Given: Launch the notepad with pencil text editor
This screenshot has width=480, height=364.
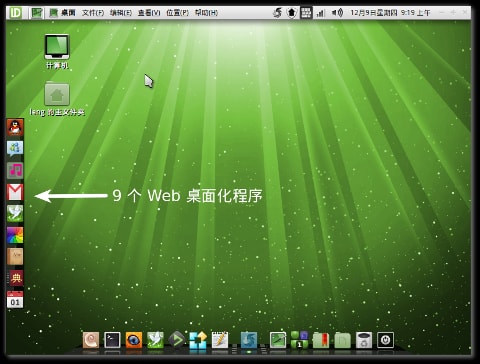Looking at the screenshot, I should coord(220,340).
